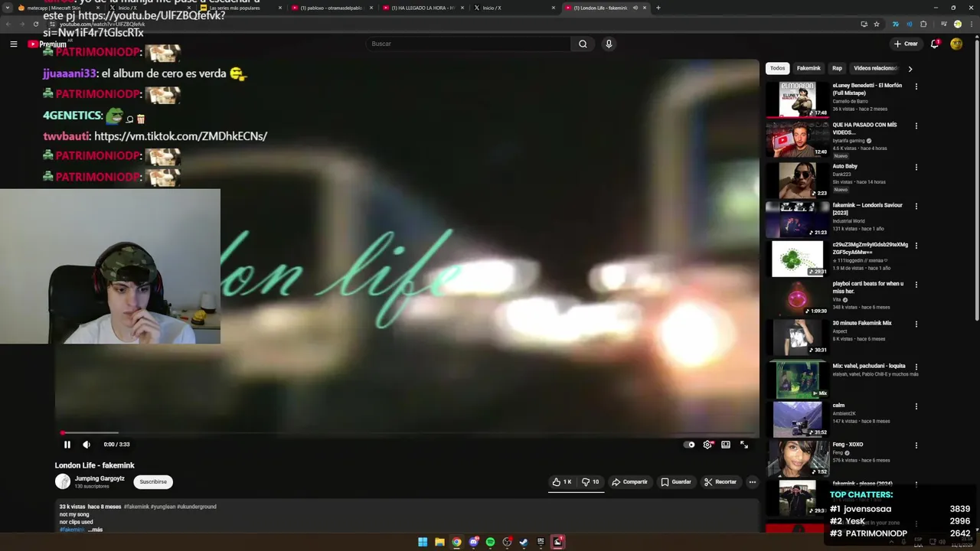Screen dimensions: 980x551
Task: Select the Fakemink filter chip
Action: pyautogui.click(x=808, y=68)
